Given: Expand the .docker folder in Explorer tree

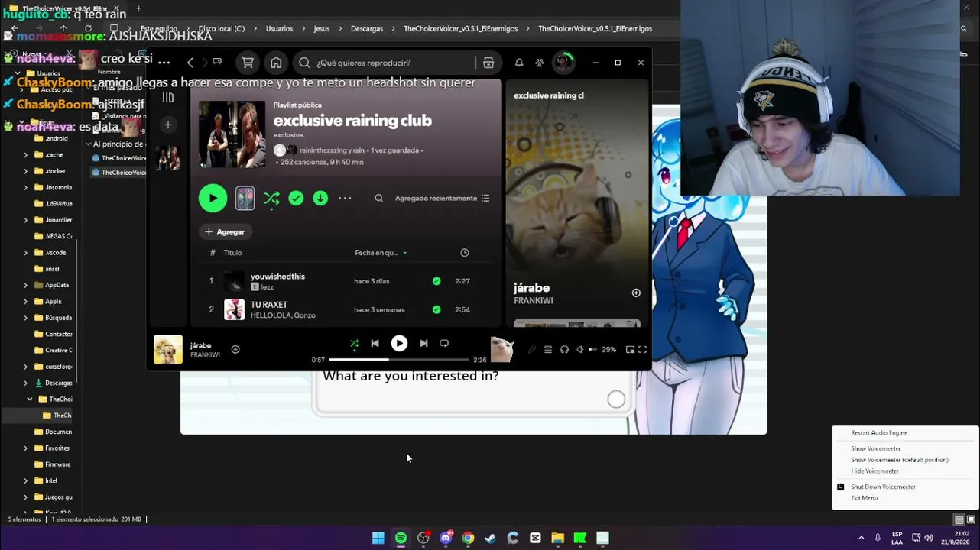Looking at the screenshot, I should pos(26,171).
